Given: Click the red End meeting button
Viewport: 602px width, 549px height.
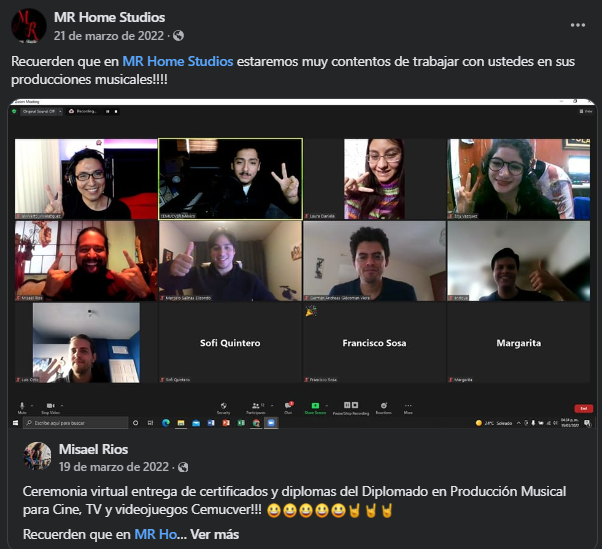Looking at the screenshot, I should click(x=583, y=408).
